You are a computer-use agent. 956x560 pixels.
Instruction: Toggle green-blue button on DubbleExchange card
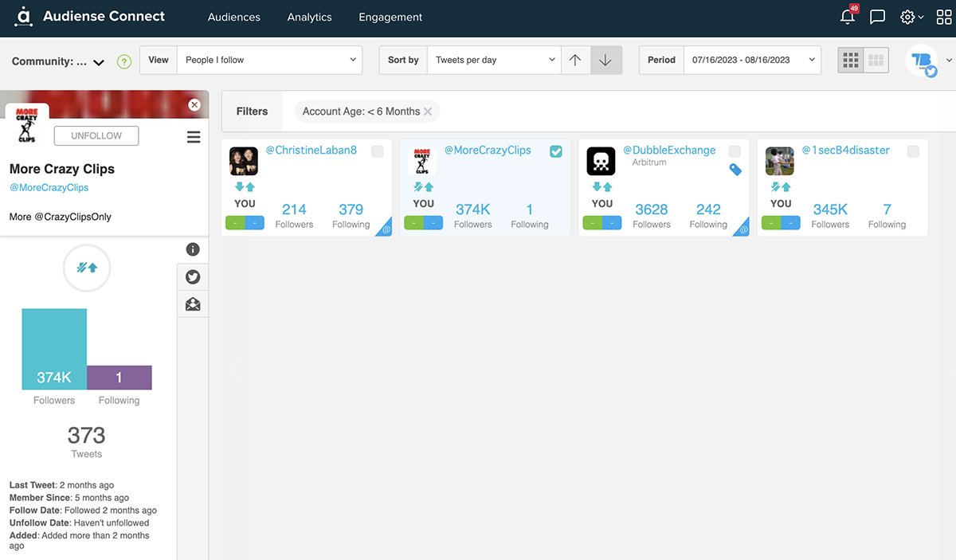(x=601, y=223)
